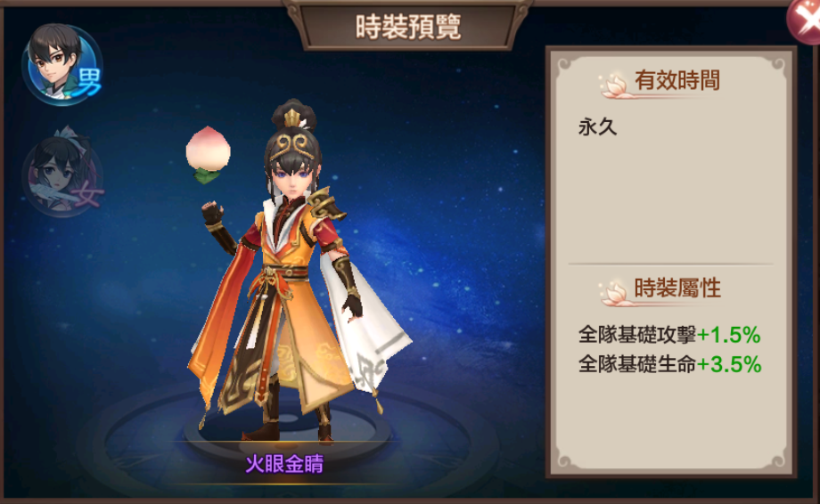Click the lotus icon beside 有效時間
The width and height of the screenshot is (820, 504).
click(x=613, y=85)
